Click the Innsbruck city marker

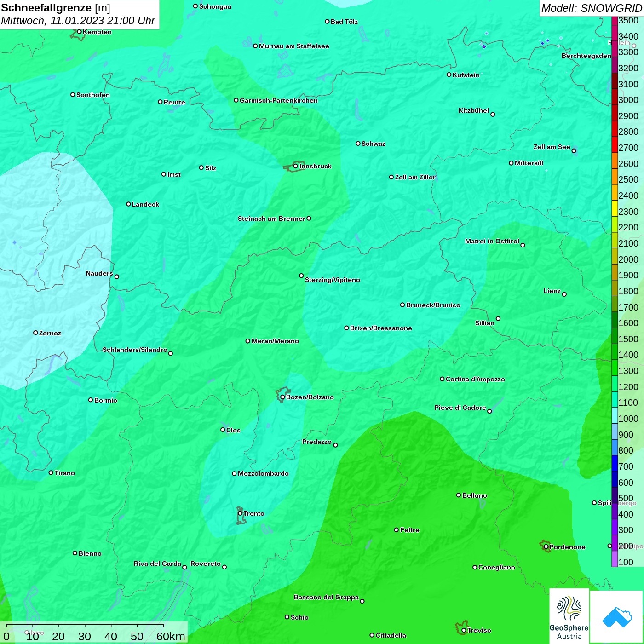tap(295, 166)
